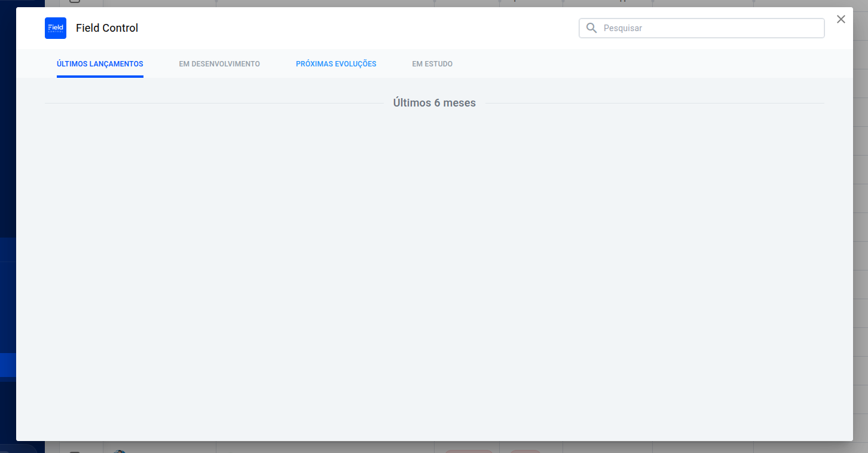Image resolution: width=868 pixels, height=453 pixels.
Task: Click the Field Control title text
Action: pos(107,28)
